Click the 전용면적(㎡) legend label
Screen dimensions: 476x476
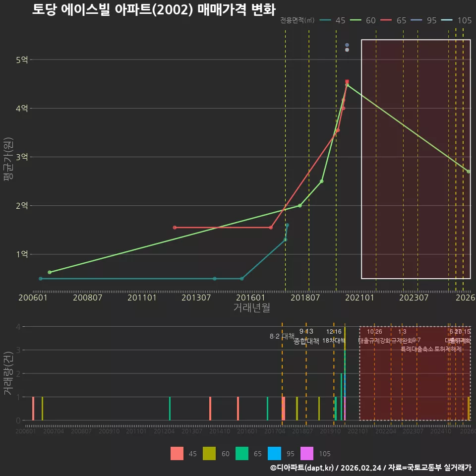coord(297,20)
